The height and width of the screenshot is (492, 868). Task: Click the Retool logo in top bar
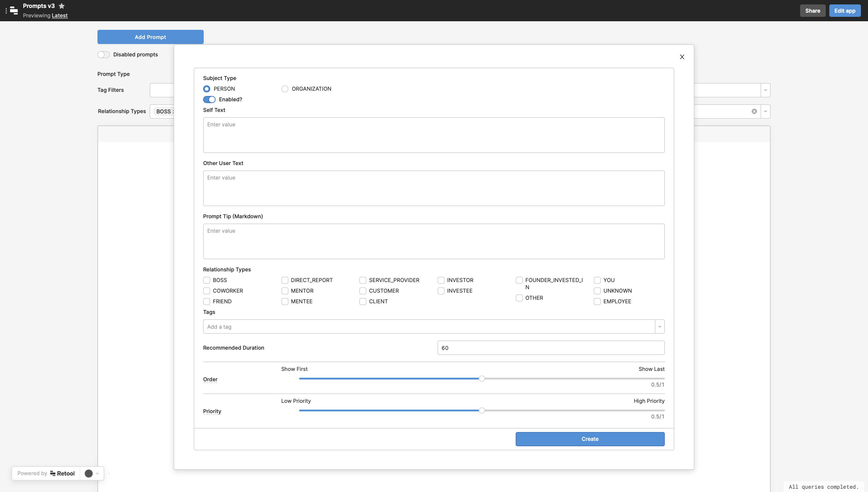(x=14, y=10)
